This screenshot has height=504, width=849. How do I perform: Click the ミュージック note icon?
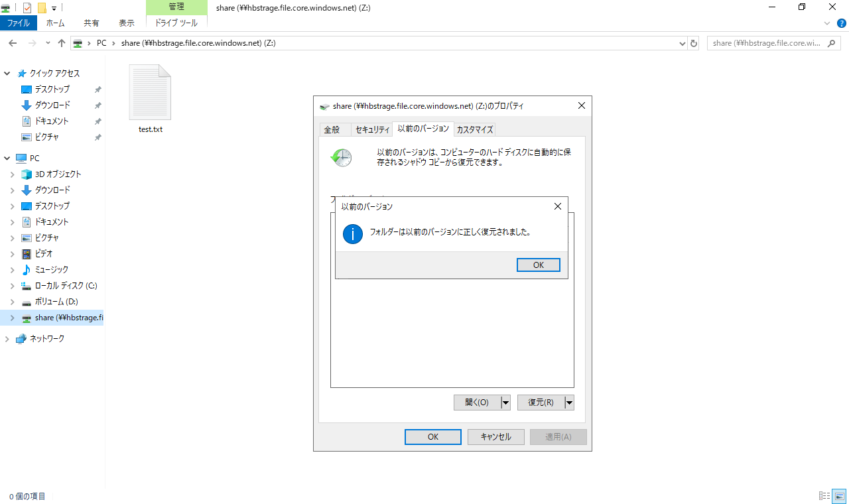pos(27,270)
